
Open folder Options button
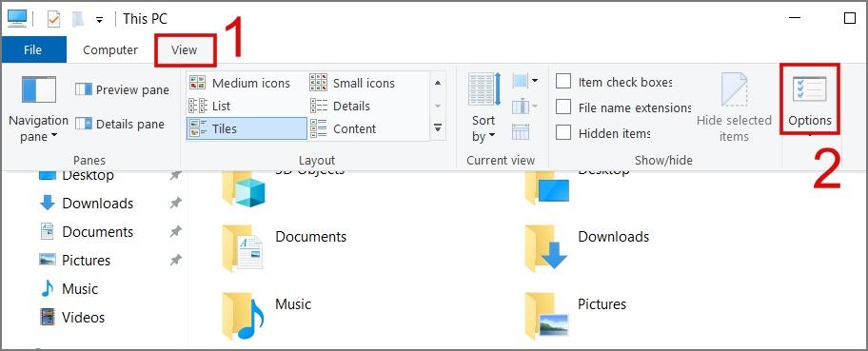pyautogui.click(x=810, y=100)
